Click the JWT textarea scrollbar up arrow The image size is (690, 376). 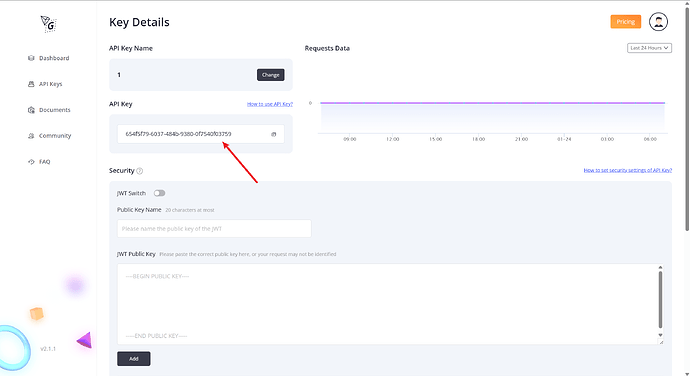point(660,267)
